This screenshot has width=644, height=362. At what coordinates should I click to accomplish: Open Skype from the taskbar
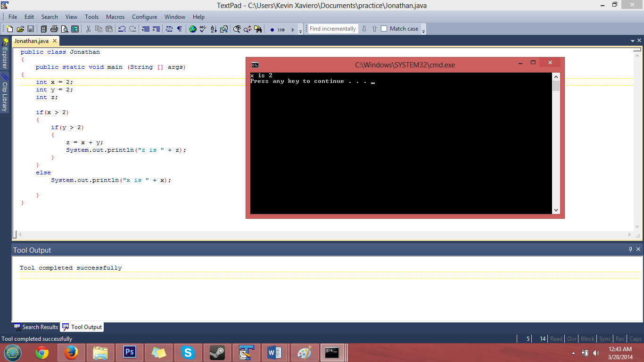[x=188, y=353]
